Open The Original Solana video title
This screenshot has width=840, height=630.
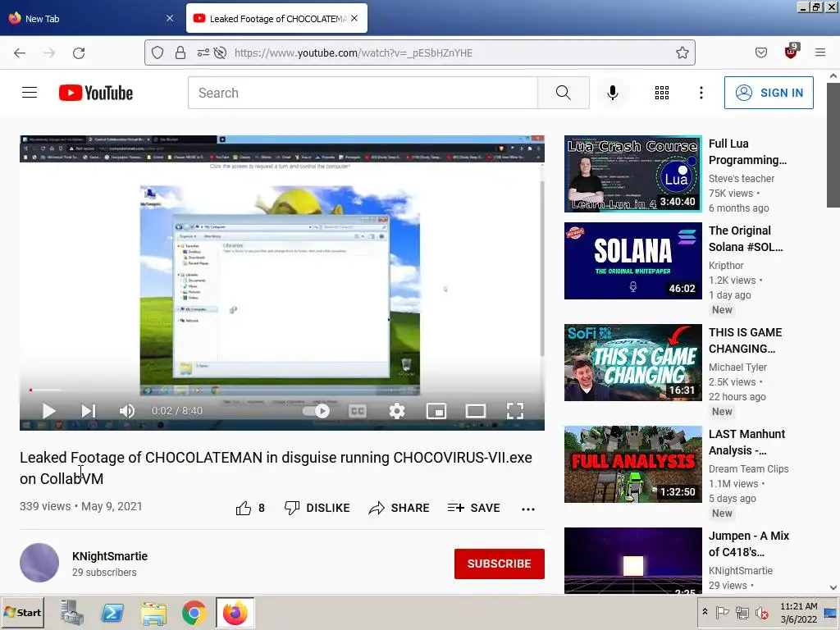tap(746, 239)
